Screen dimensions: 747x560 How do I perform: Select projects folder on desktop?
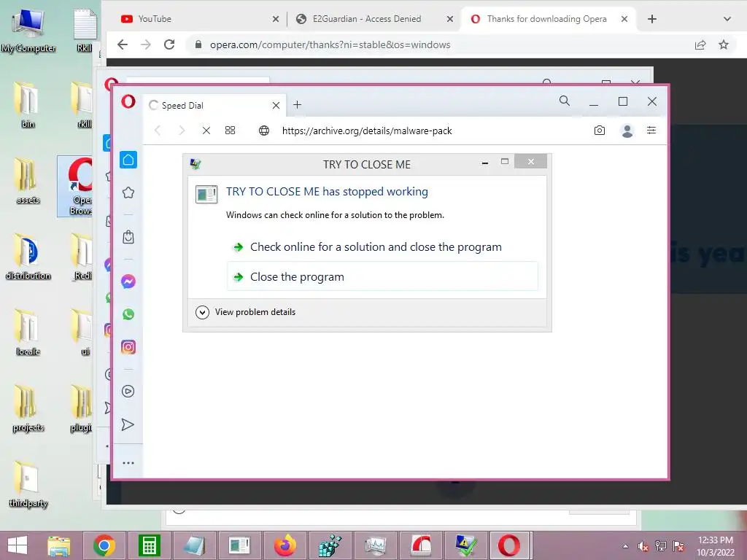click(28, 408)
